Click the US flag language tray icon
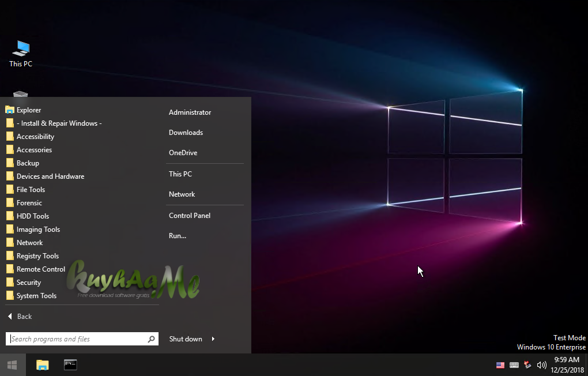 tap(500, 364)
